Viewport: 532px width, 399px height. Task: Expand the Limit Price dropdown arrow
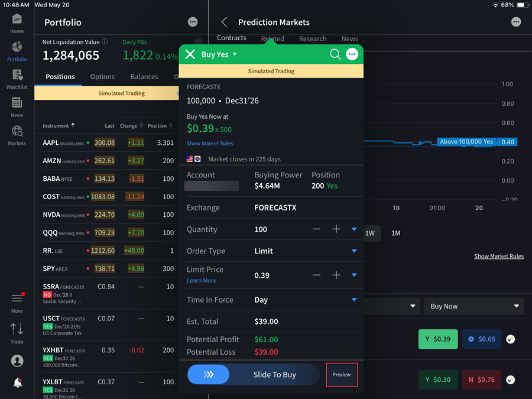354,275
